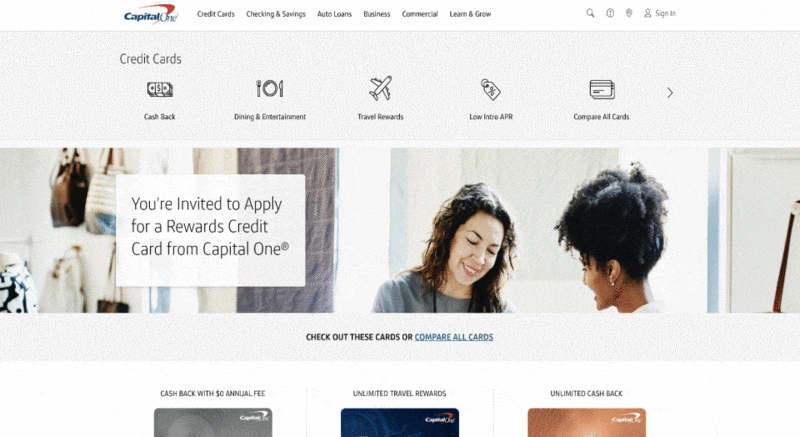Open the Checking & Savings menu
Image resolution: width=800 pixels, height=437 pixels.
(x=276, y=14)
